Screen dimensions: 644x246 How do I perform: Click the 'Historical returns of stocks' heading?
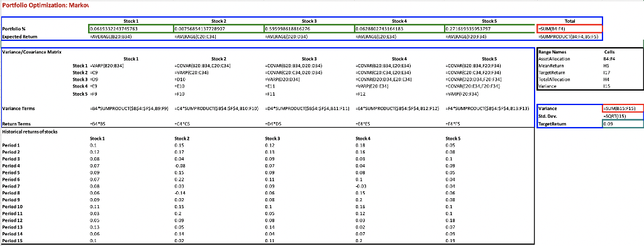coord(30,132)
